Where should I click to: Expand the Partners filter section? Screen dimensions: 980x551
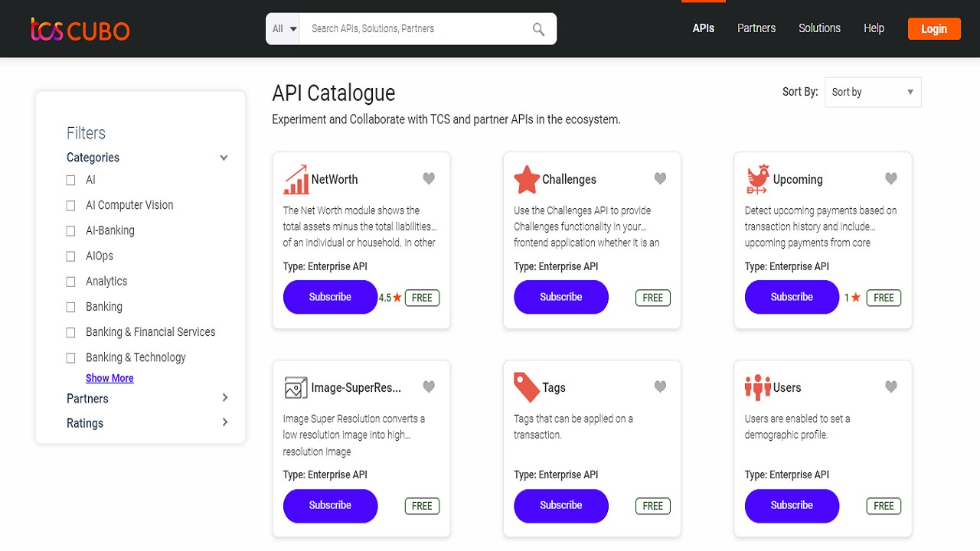point(224,398)
